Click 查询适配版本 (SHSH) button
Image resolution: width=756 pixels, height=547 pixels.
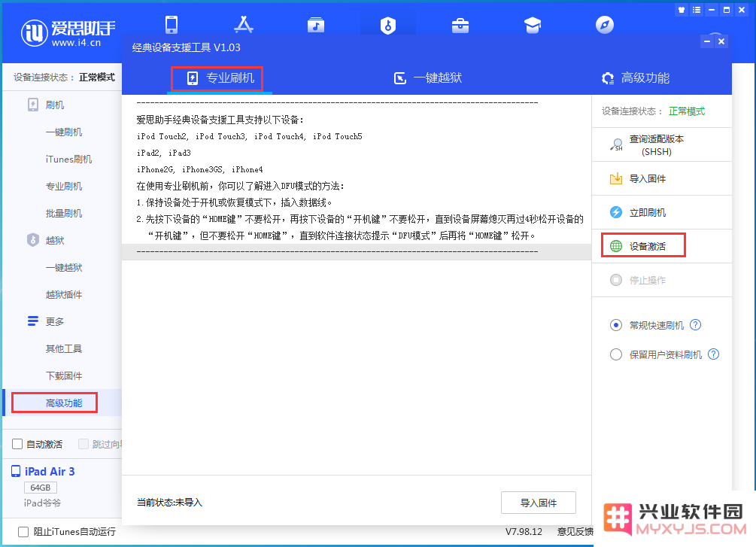tap(661, 144)
